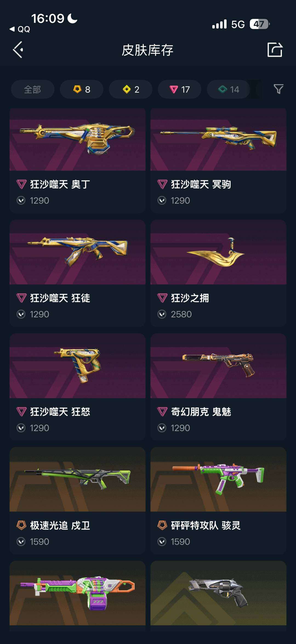Open 极速光追 戍卫 rifle thumbnail
296x644 pixels.
[x=78, y=479]
